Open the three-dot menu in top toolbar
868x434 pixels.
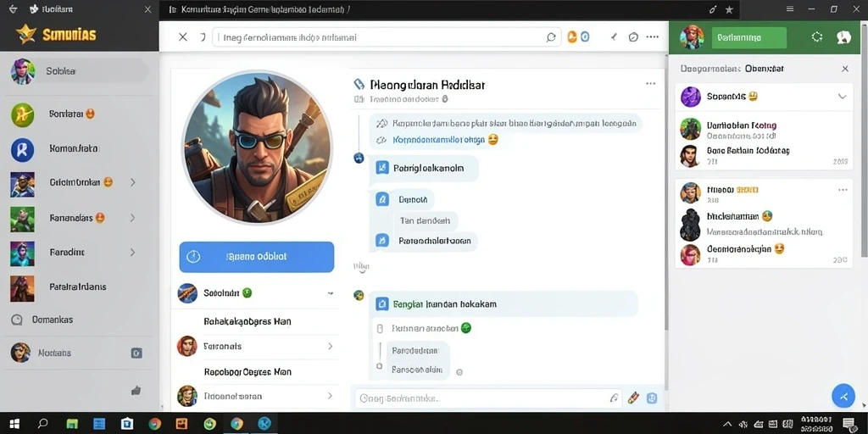pyautogui.click(x=653, y=37)
